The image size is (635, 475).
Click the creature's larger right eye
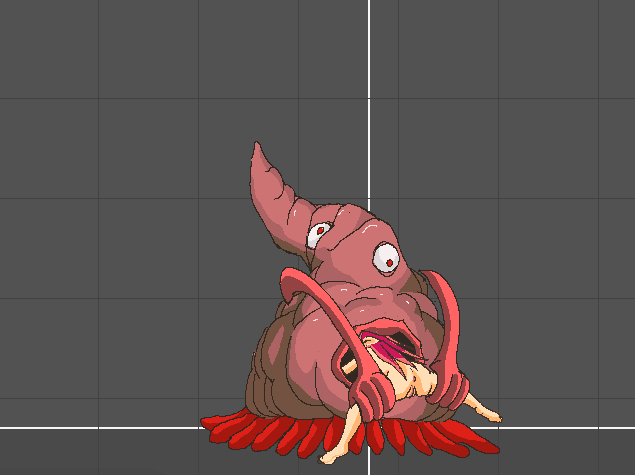point(385,258)
